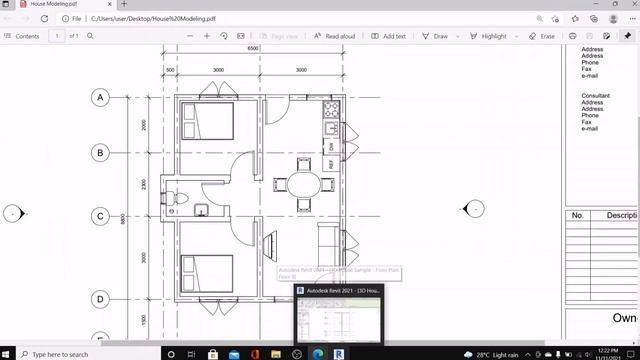Select the Add text tool
The height and width of the screenshot is (360, 640).
click(388, 36)
